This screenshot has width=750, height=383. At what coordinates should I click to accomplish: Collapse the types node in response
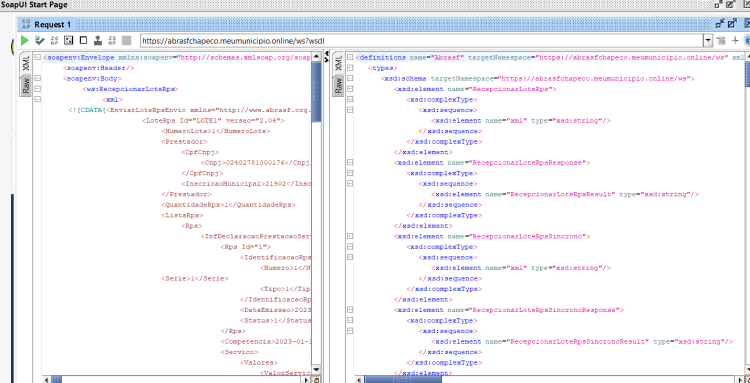pos(350,68)
